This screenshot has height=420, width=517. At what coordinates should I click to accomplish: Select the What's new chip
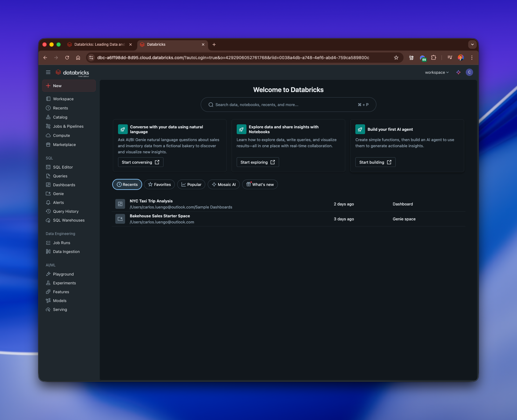tap(260, 184)
